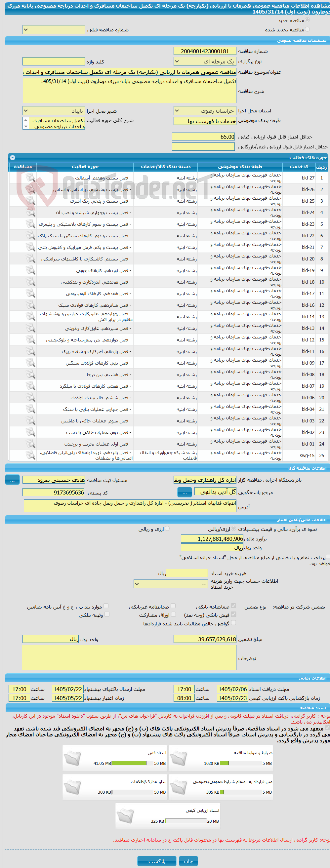This screenshot has height=868, width=330.
Task: View details icon for row bld-13
Action: [x=31, y=328]
